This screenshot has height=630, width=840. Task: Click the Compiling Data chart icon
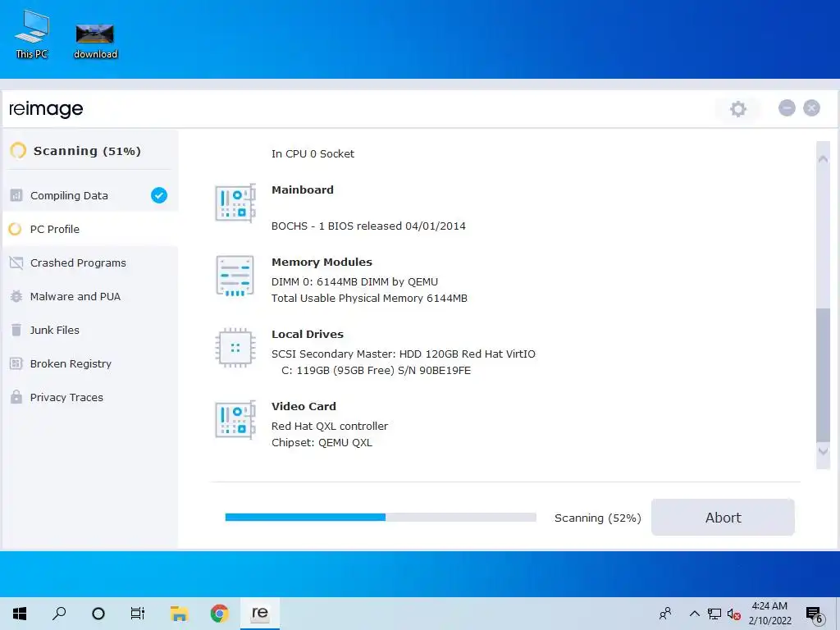coord(16,195)
